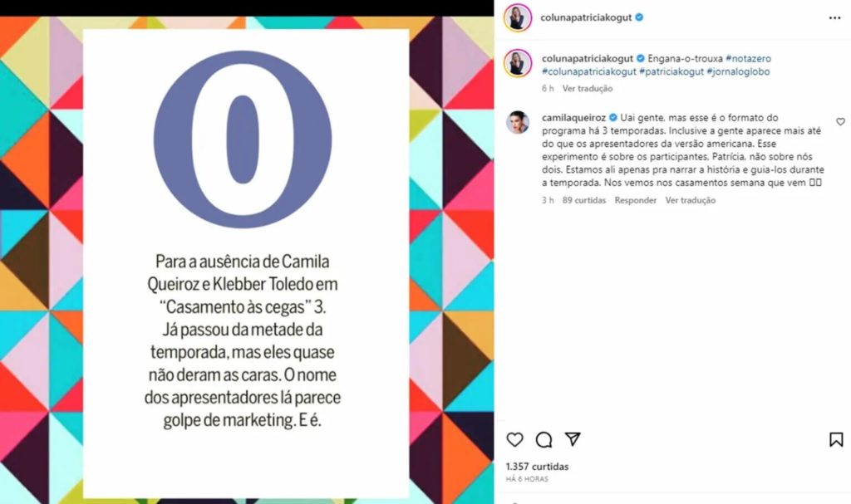Open camilaqueiroz avatar picture

pos(518,122)
